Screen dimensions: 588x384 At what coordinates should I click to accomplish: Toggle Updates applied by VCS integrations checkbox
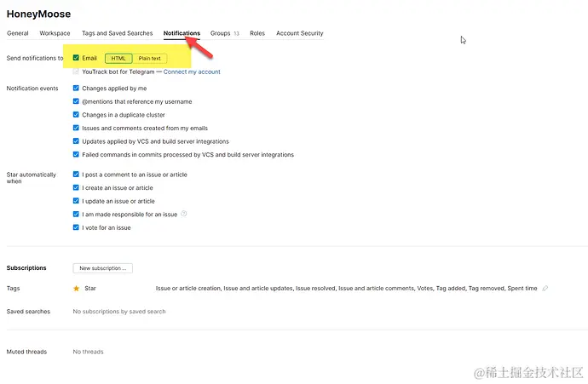76,141
